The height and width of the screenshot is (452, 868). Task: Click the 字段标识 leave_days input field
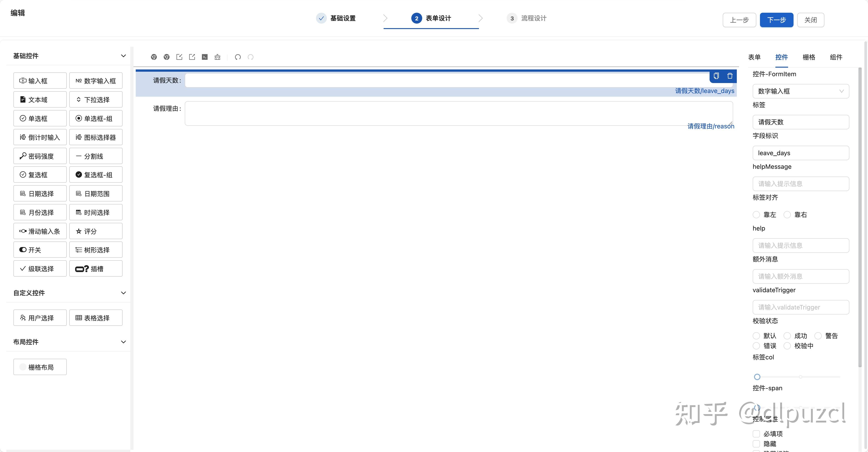[801, 153]
